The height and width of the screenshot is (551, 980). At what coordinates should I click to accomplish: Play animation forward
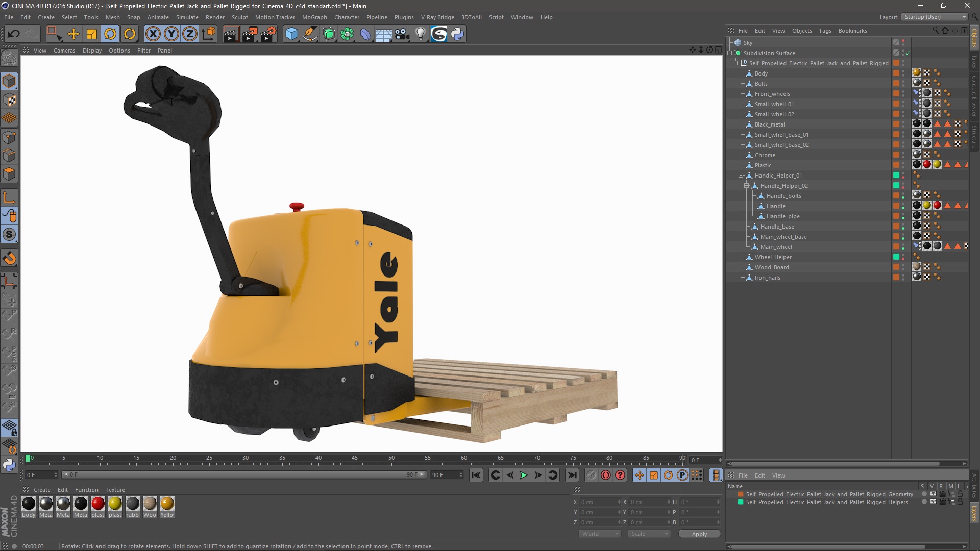point(524,475)
